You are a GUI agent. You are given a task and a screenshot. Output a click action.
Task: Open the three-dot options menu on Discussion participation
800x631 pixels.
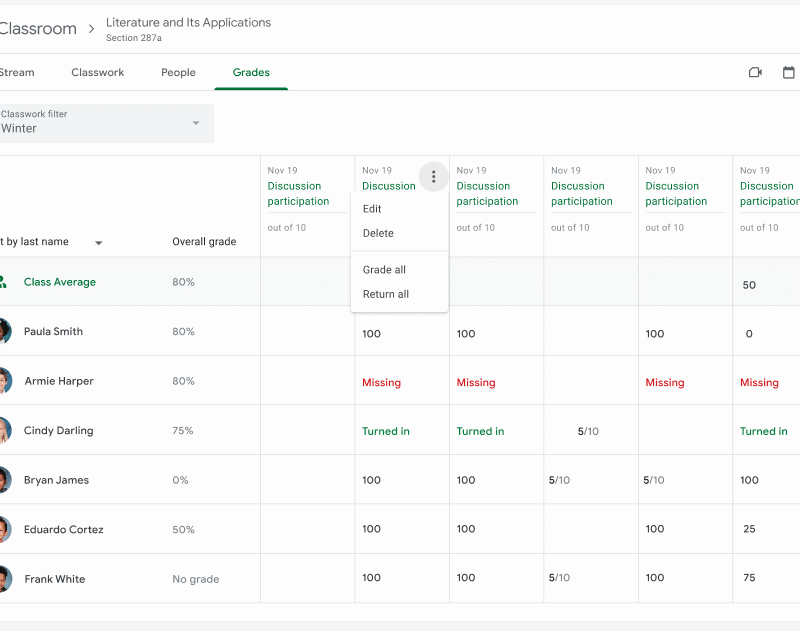[x=434, y=176]
